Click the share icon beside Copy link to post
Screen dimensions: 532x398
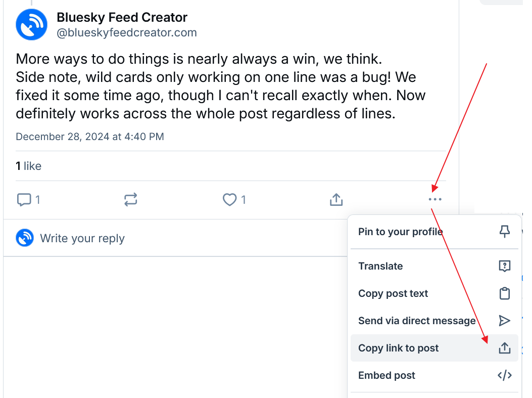pos(504,348)
